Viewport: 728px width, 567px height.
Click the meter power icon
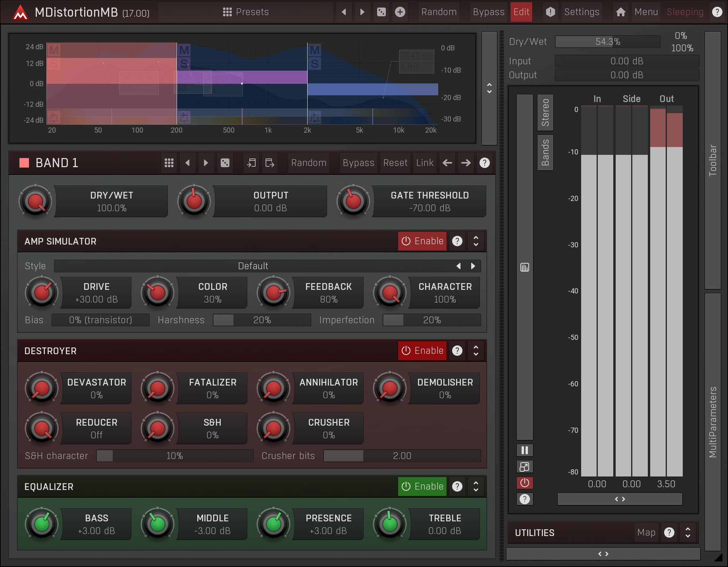(x=524, y=483)
